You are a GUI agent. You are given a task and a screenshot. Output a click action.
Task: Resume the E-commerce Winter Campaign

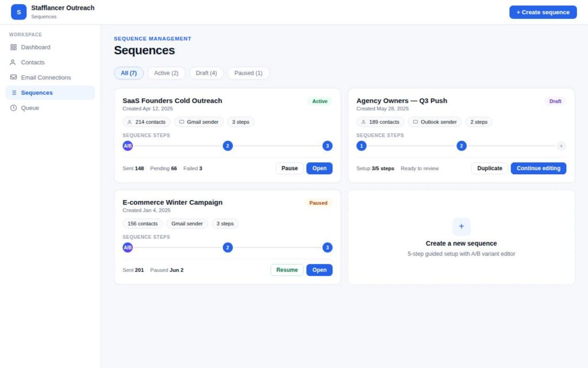(287, 270)
